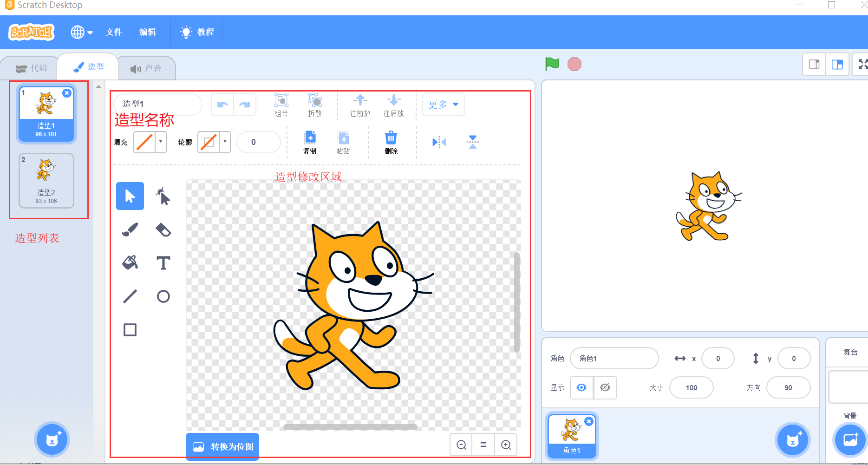The image size is (868, 465).
Task: Click the choose a costume button
Action: (52, 439)
